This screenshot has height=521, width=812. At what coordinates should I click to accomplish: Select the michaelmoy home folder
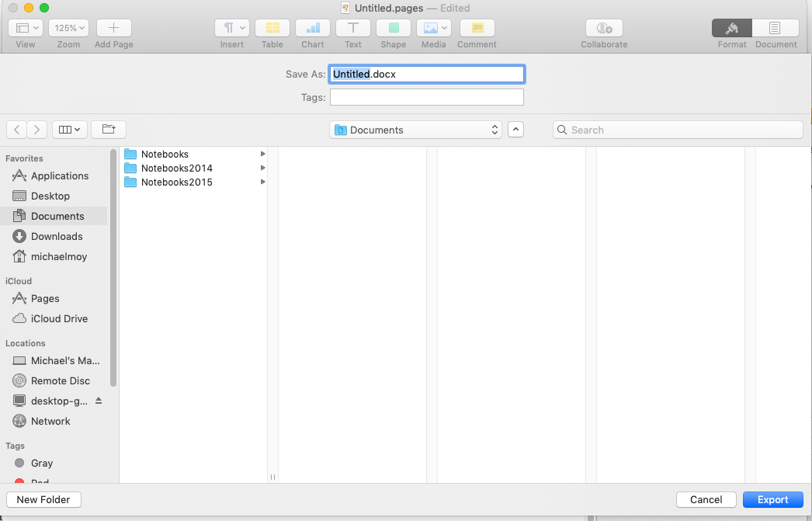[54, 256]
